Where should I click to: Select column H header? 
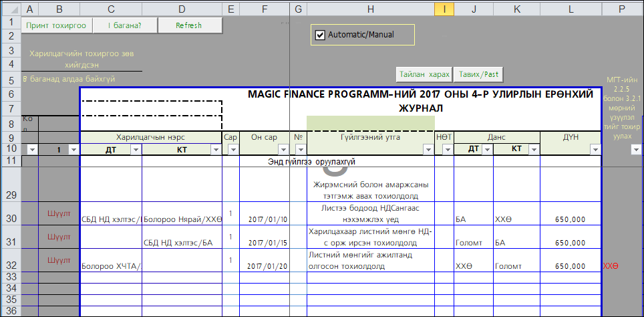[370, 9]
